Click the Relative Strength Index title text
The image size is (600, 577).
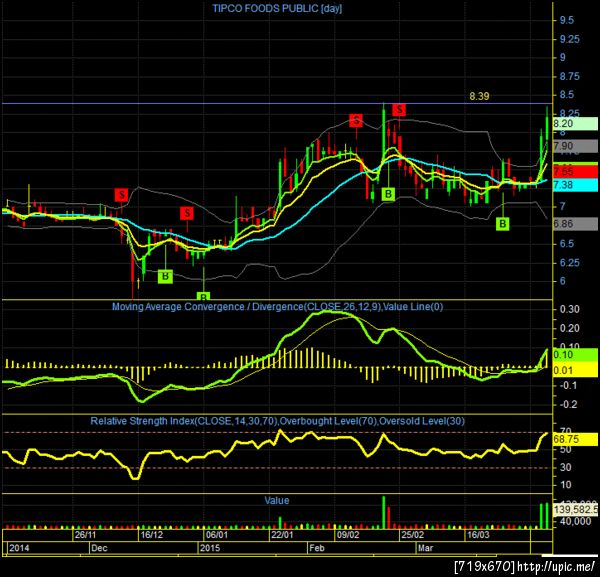tap(277, 421)
